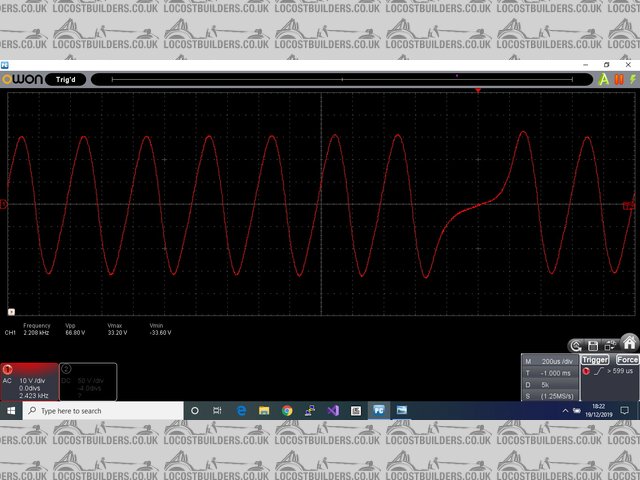
Task: Open the Windows Start menu
Action: (11, 410)
